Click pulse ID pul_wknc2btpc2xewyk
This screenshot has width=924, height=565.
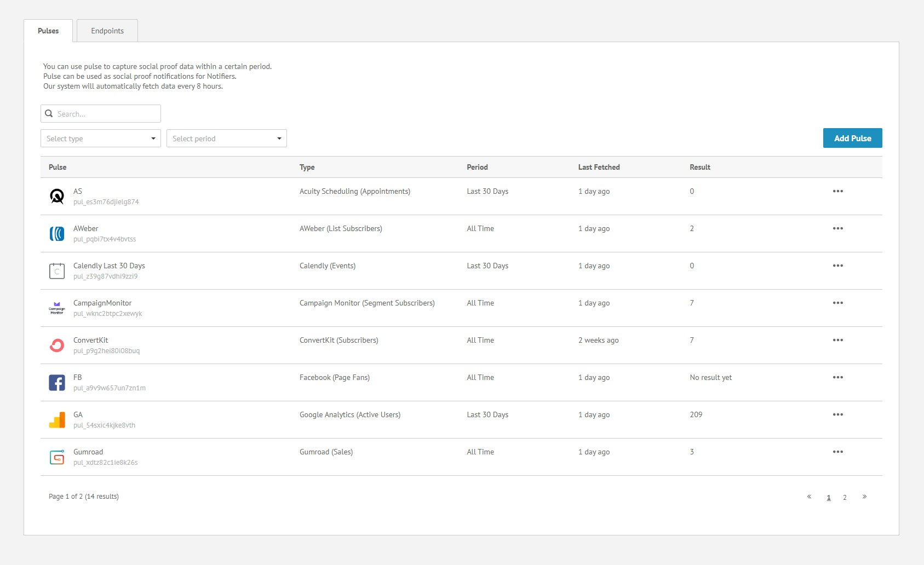tap(108, 314)
